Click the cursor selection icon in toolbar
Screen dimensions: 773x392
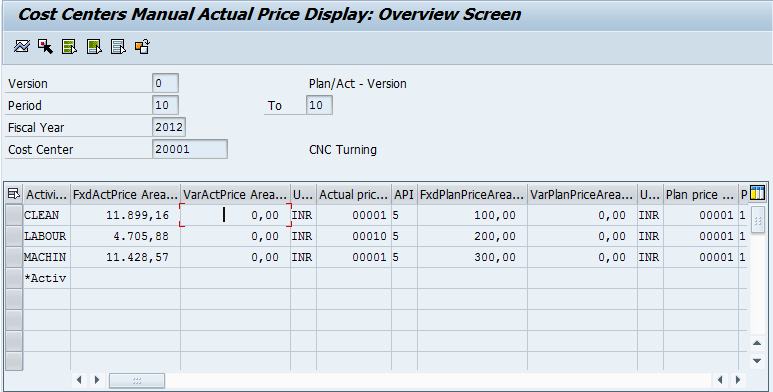click(45, 46)
